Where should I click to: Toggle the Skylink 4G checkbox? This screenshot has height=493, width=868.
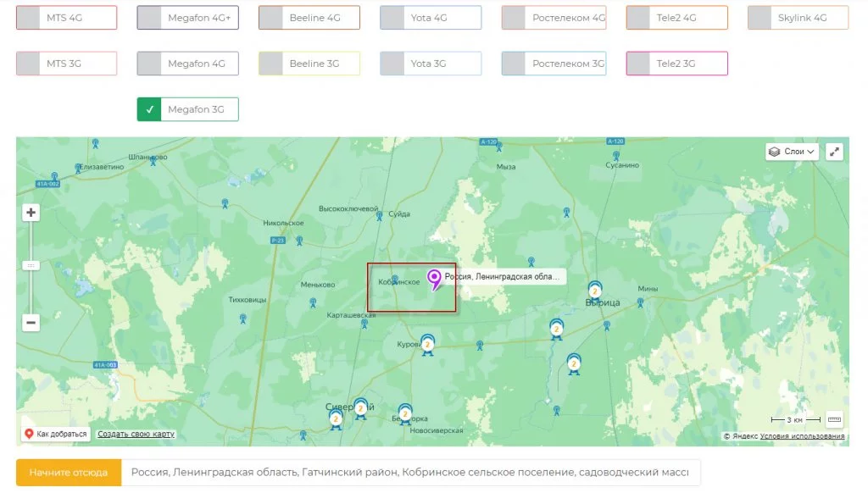(759, 18)
